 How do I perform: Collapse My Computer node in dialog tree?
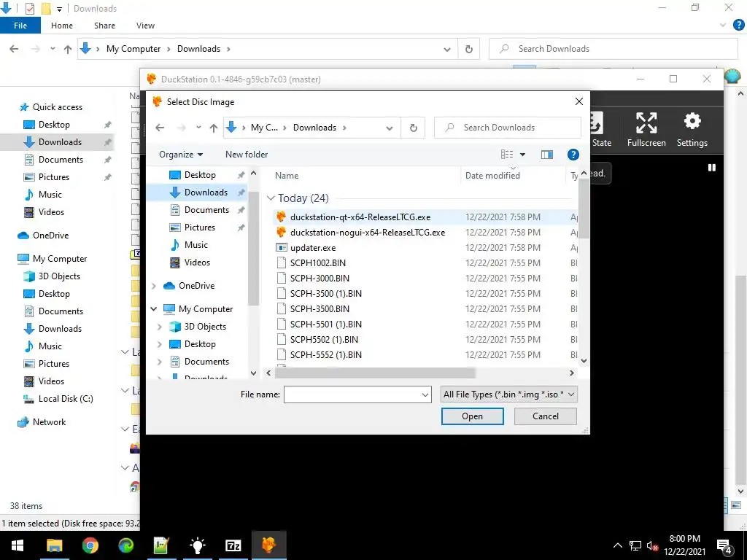154,309
